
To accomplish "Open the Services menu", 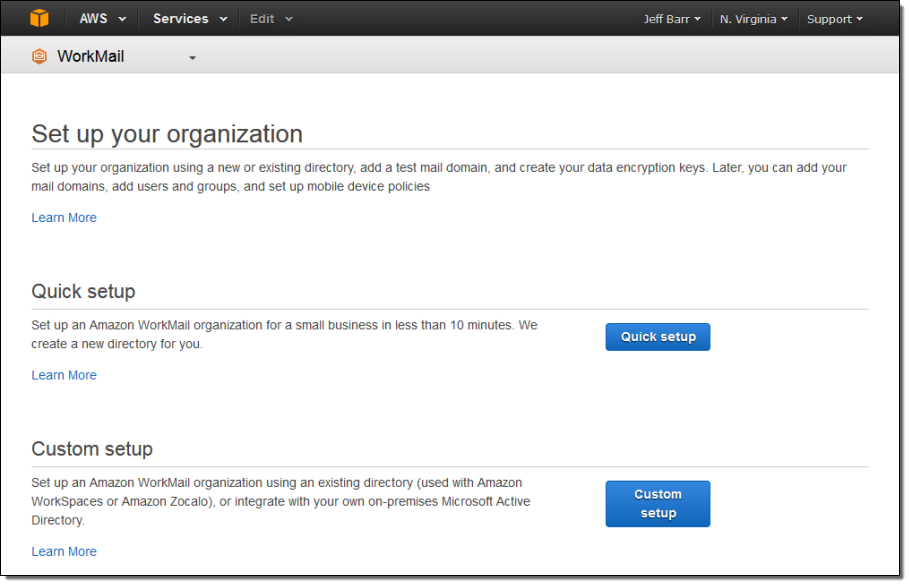I will tap(189, 19).
